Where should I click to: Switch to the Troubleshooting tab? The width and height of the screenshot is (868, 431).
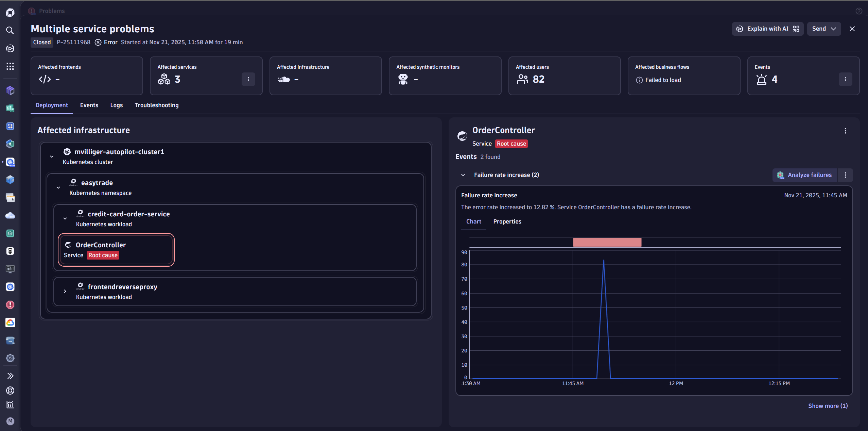156,105
